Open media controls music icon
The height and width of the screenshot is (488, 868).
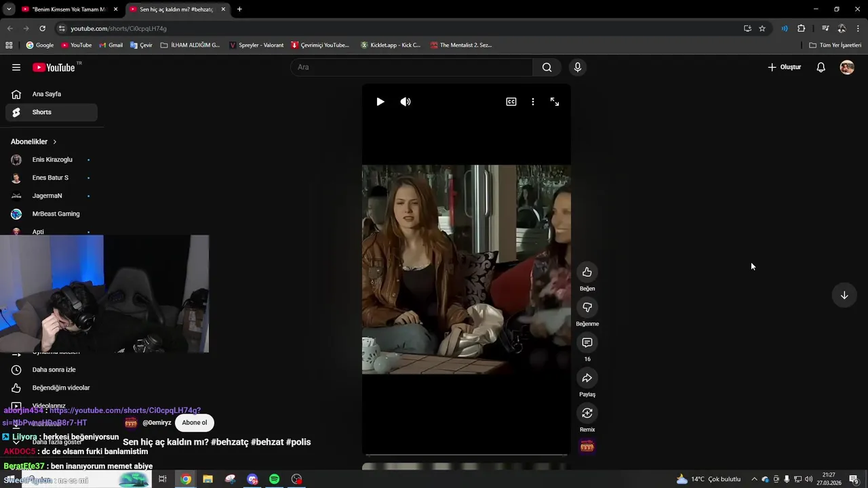tap(825, 28)
